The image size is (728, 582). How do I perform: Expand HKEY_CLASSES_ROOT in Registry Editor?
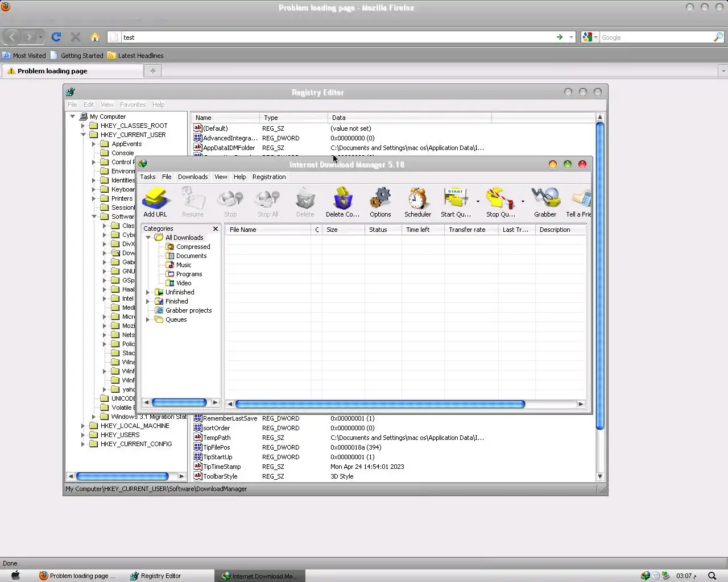tap(83, 126)
